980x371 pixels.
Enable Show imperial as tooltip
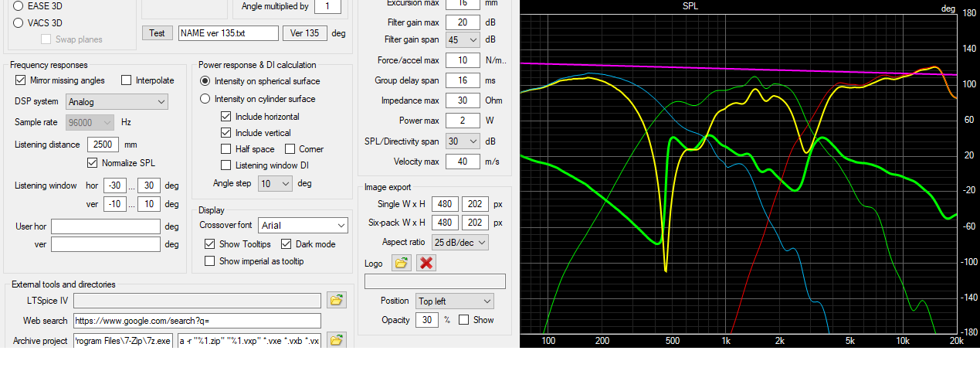pyautogui.click(x=254, y=261)
